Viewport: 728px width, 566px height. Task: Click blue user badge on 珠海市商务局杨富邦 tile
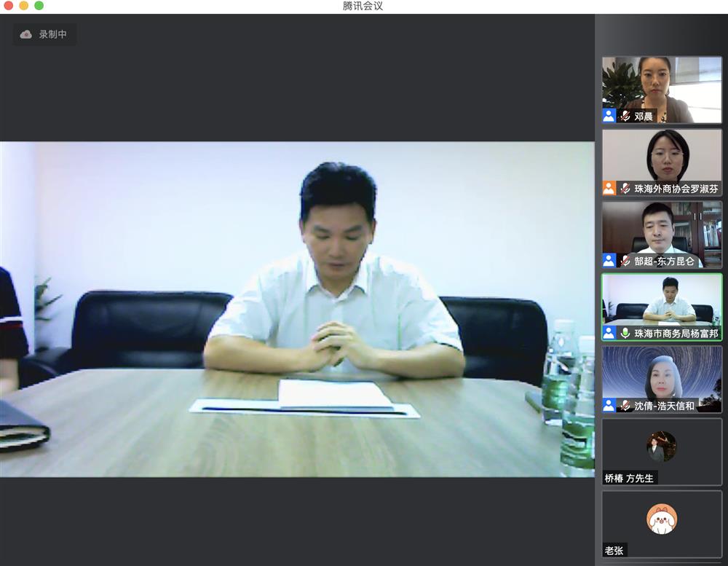coord(609,333)
